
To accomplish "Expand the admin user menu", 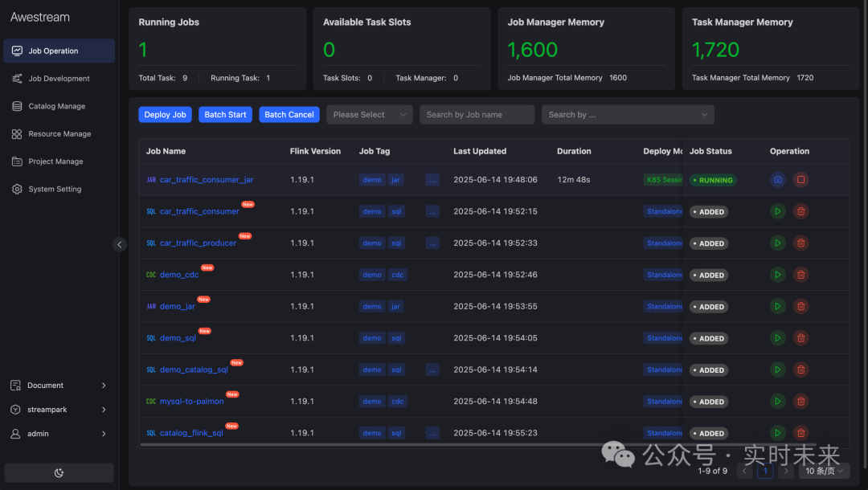I will coord(59,434).
